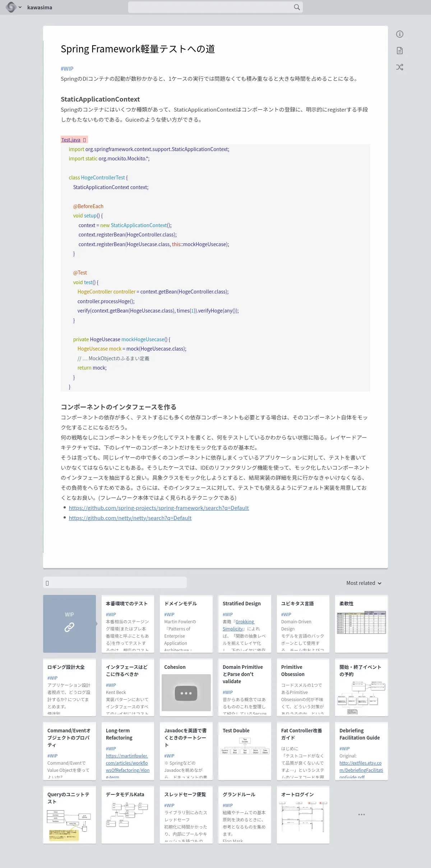Open the Most related sort dropdown
The image size is (431, 868).
(363, 583)
